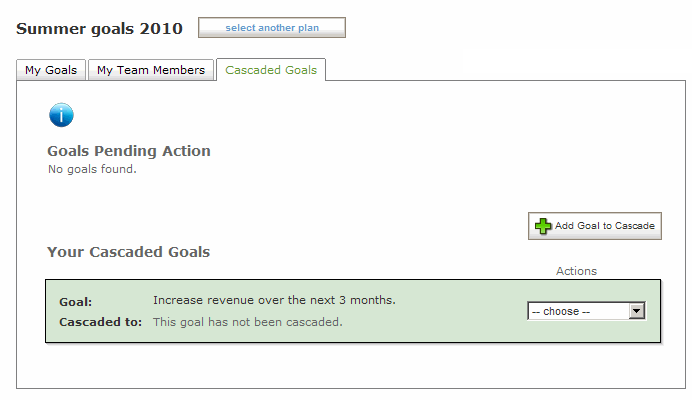Click the 'select another plan' button

[x=272, y=28]
